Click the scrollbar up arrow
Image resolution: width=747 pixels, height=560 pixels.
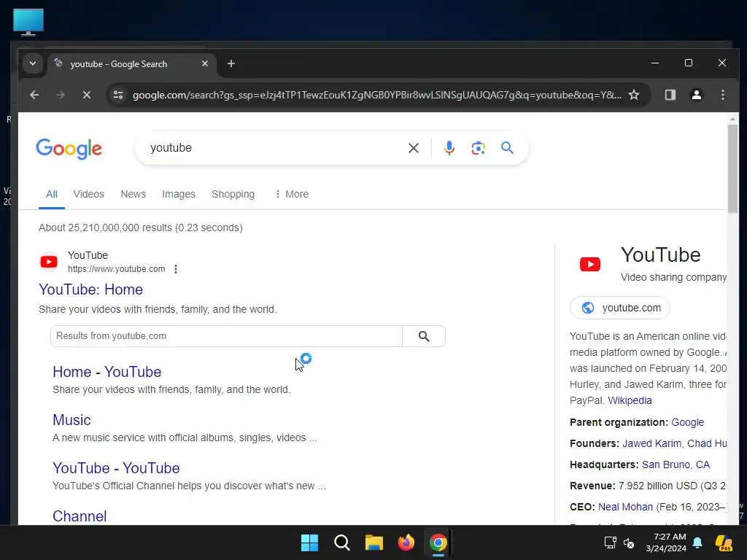pos(732,119)
